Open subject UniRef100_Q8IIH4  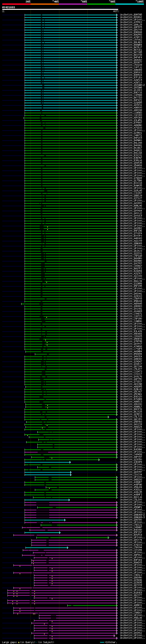click(131, 366)
